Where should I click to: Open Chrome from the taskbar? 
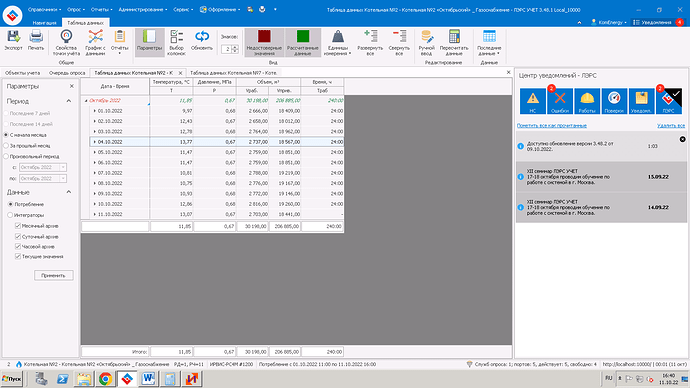pos(105,378)
